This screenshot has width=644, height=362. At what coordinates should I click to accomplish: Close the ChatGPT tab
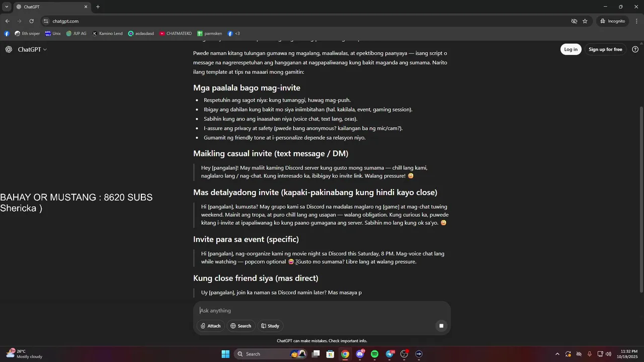point(86,7)
